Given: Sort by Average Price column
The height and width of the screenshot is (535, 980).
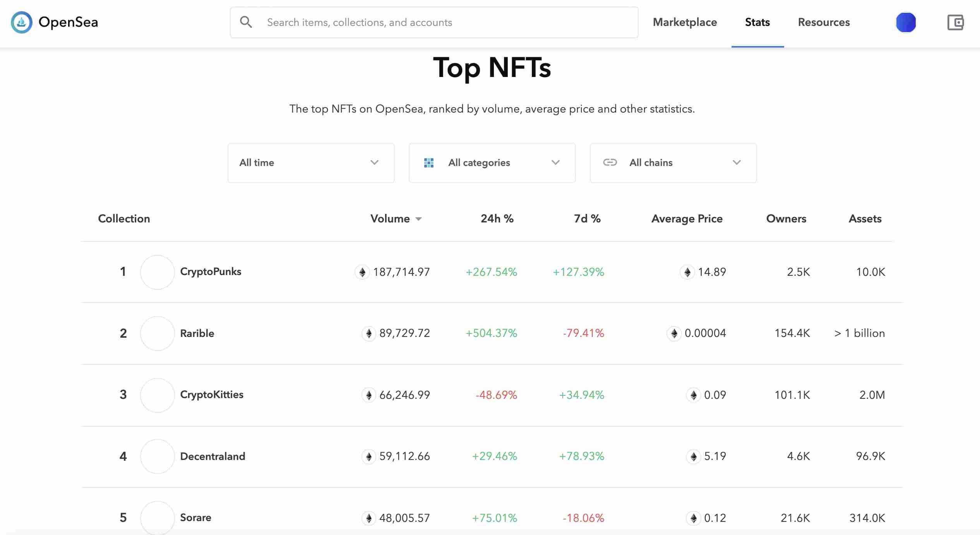Looking at the screenshot, I should (687, 219).
